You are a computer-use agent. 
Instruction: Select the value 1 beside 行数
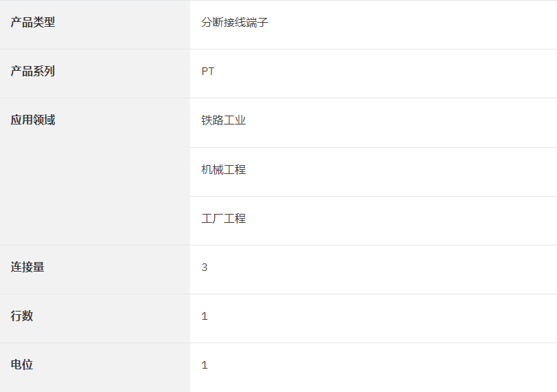click(x=204, y=316)
